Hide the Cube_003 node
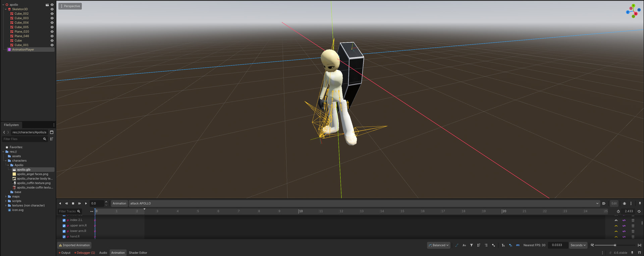Viewport: 644px width, 256px height. (52, 18)
